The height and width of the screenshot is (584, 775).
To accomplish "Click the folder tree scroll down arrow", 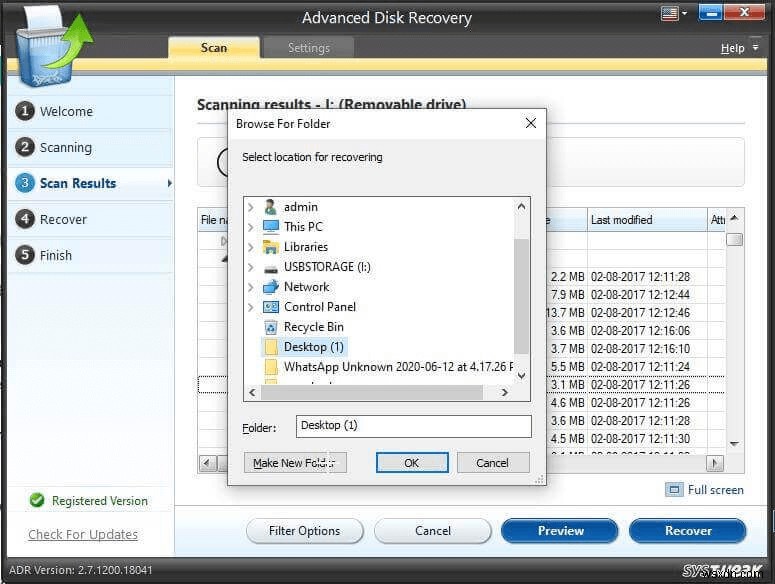I will pos(521,375).
